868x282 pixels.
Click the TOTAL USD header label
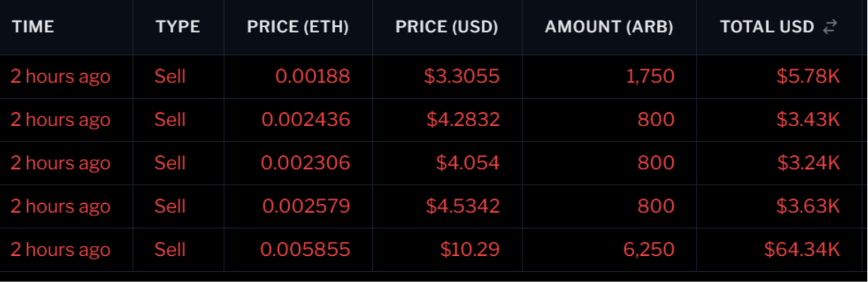pyautogui.click(x=767, y=27)
